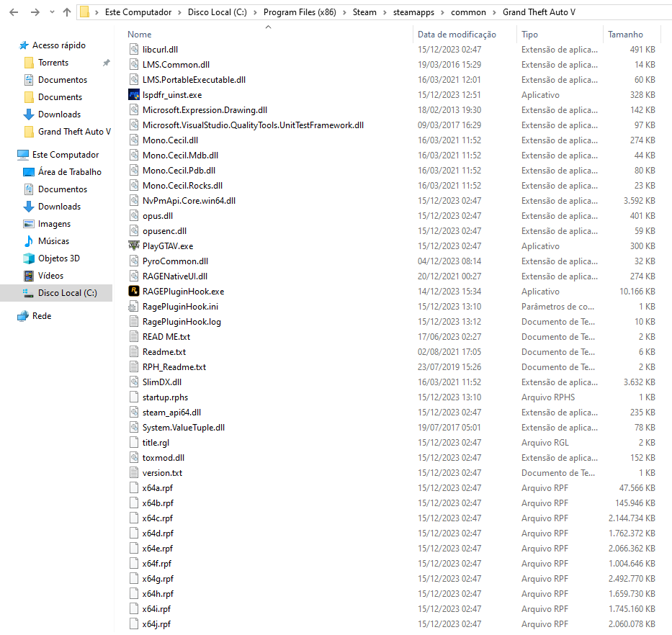This screenshot has width=672, height=635.
Task: Select RPH_Readme.txt file name
Action: click(174, 366)
